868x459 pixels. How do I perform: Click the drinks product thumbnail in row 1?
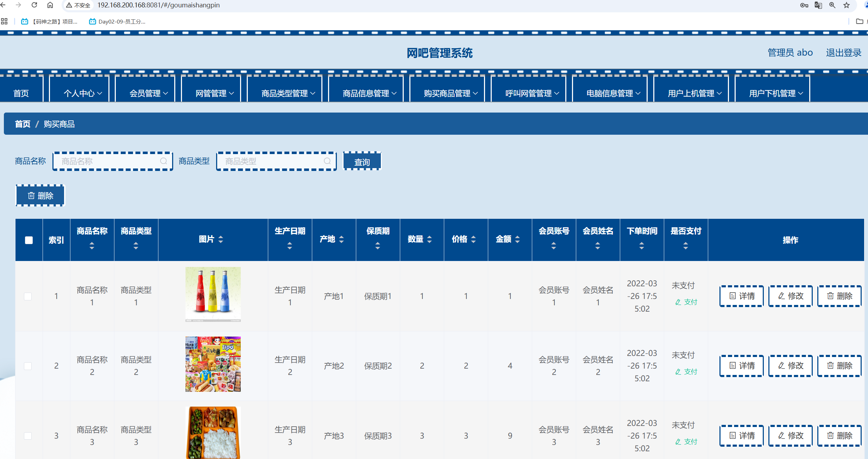[213, 295]
